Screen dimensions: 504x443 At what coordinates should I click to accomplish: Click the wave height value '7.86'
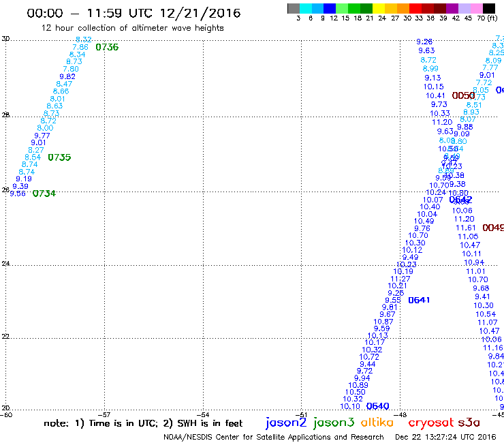(80, 47)
